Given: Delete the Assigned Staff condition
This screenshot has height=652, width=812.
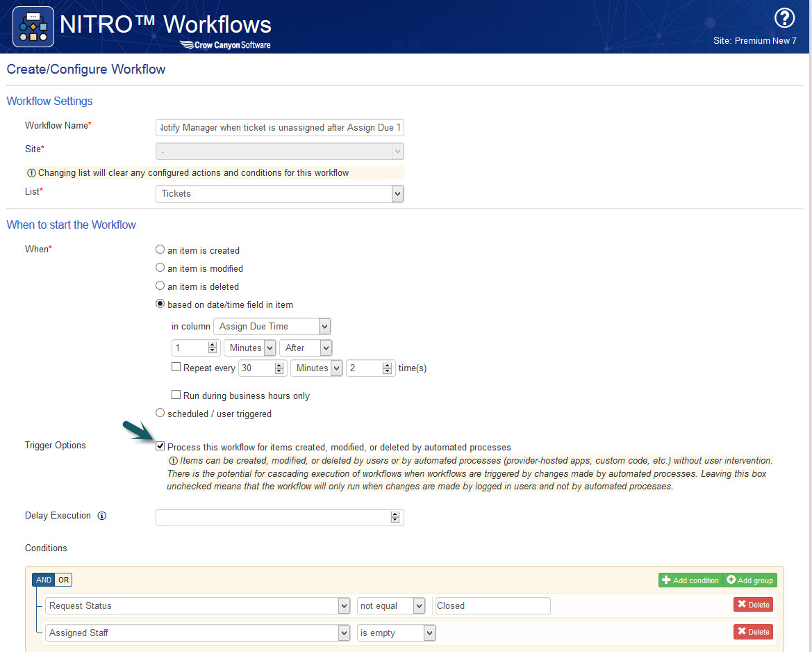Looking at the screenshot, I should [x=754, y=632].
